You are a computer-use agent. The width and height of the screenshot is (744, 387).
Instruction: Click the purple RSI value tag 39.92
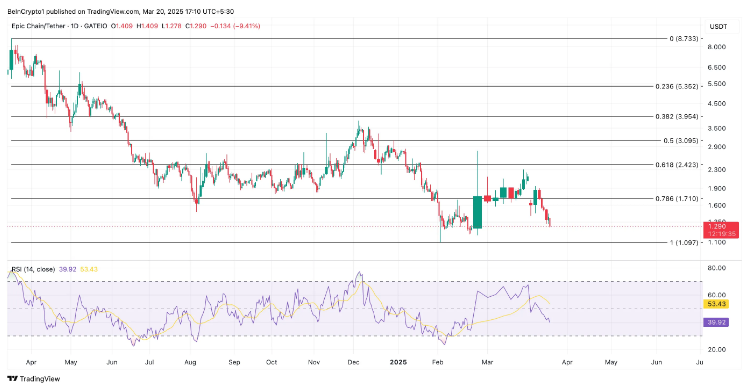(716, 322)
